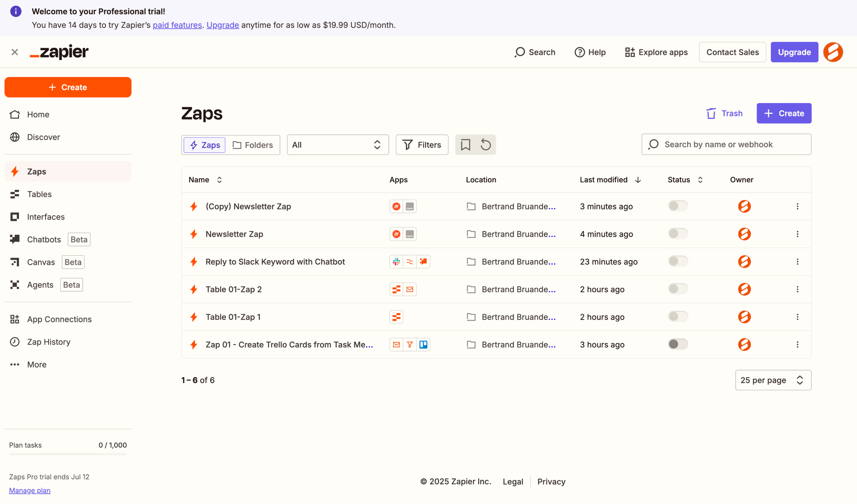Open the Privacy link in the footer
Image resolution: width=857 pixels, height=504 pixels.
point(551,482)
